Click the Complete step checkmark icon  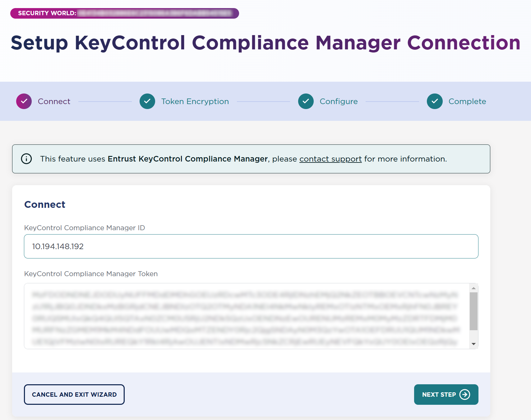coord(435,101)
